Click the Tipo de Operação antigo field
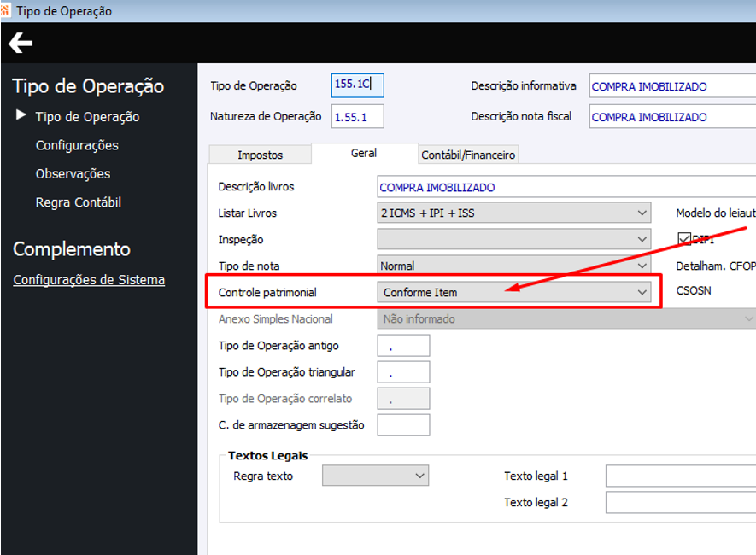 [x=403, y=346]
